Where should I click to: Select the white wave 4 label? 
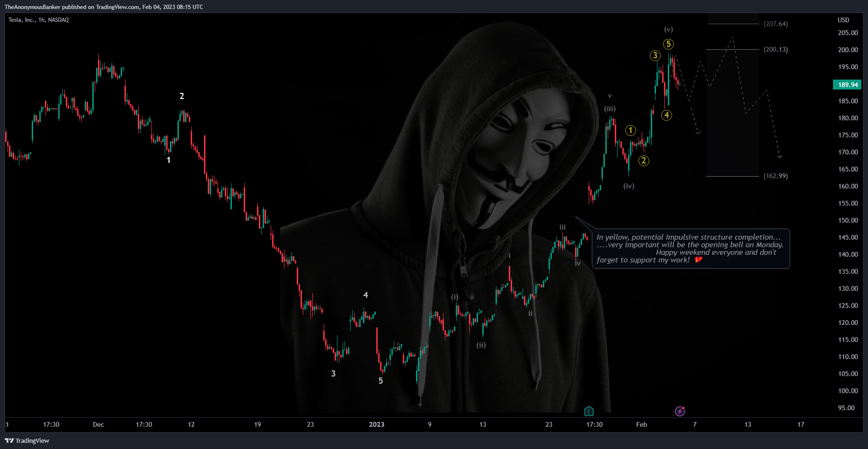[x=365, y=295]
